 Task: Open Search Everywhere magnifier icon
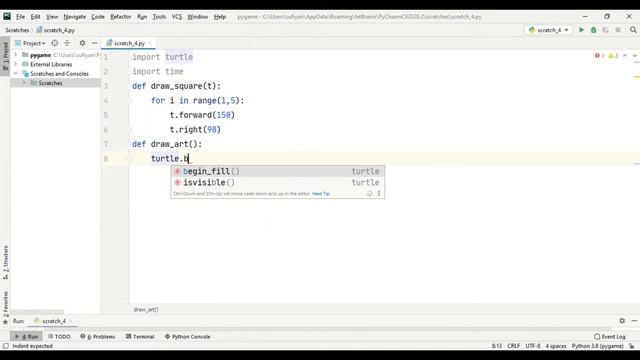click(x=633, y=30)
